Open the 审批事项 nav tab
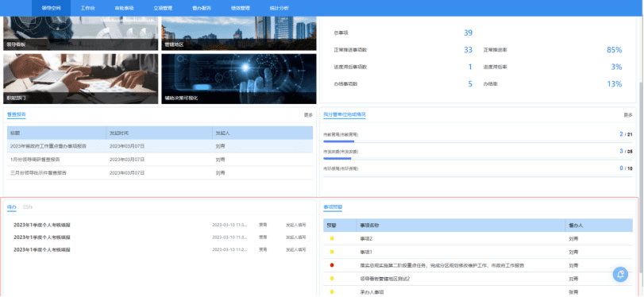This screenshot has width=644, height=297. click(x=124, y=8)
